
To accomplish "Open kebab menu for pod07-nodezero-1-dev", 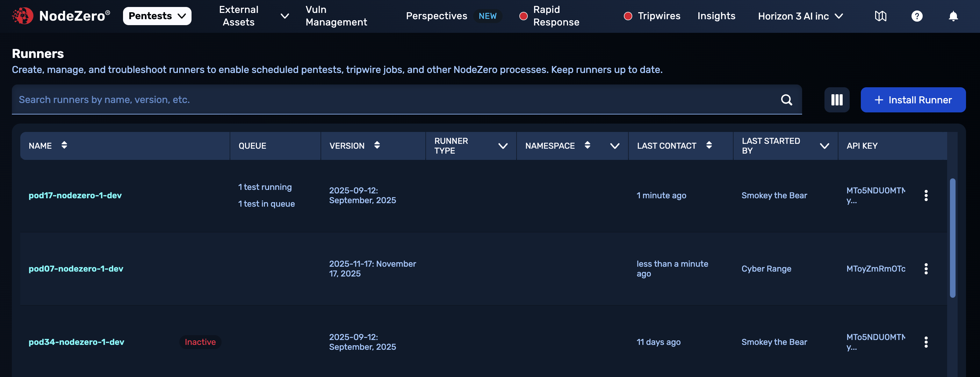I will click(926, 269).
